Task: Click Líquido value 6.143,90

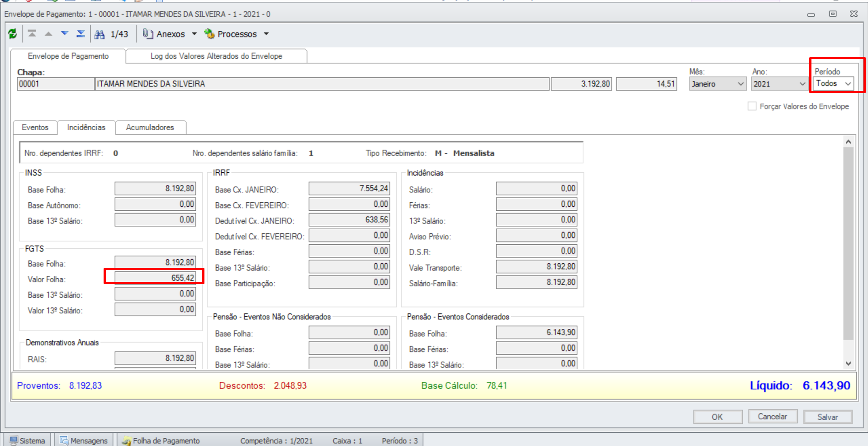Action: point(826,385)
